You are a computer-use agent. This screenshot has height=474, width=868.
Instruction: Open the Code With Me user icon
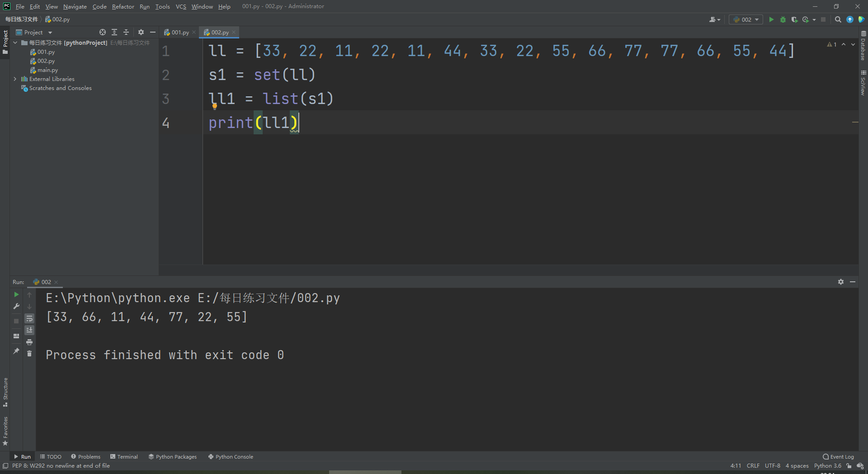click(x=714, y=19)
